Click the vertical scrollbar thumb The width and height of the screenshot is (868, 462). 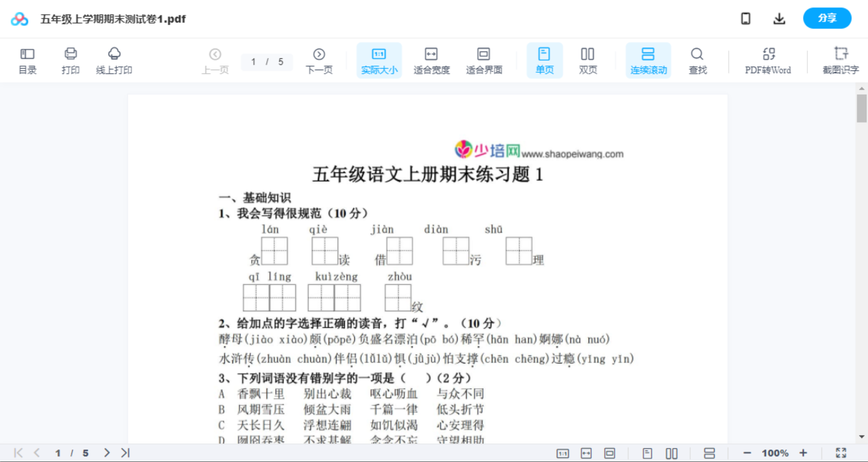click(861, 108)
